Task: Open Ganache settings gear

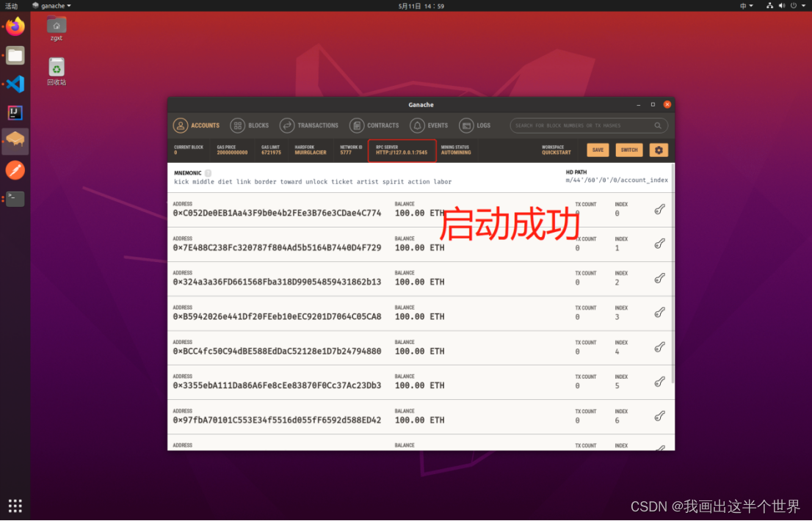Action: coord(659,150)
